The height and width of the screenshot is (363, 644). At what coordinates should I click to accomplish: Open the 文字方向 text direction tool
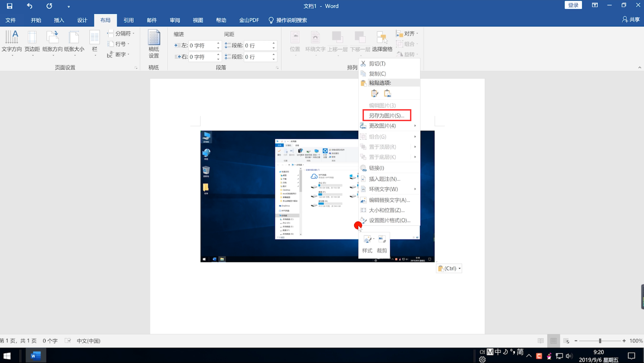[x=12, y=44]
